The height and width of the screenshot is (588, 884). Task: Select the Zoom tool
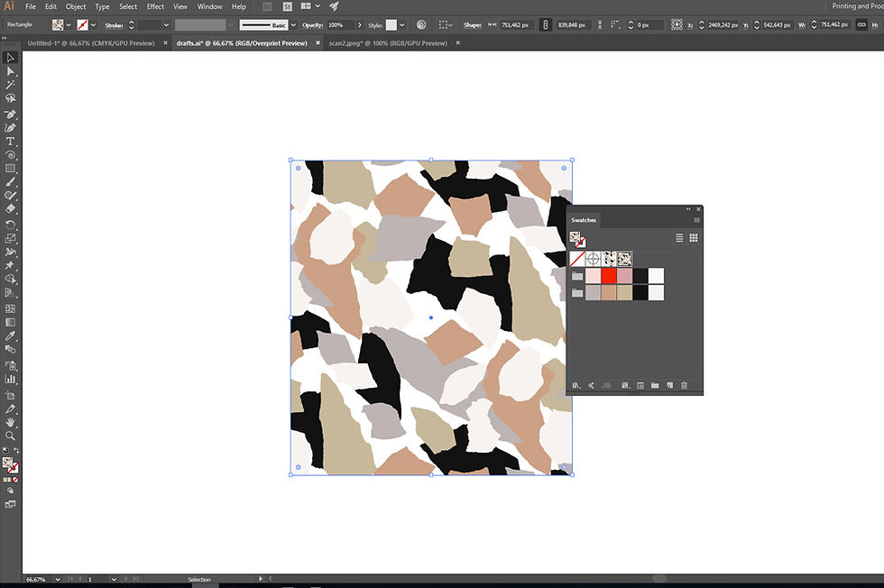pos(10,436)
